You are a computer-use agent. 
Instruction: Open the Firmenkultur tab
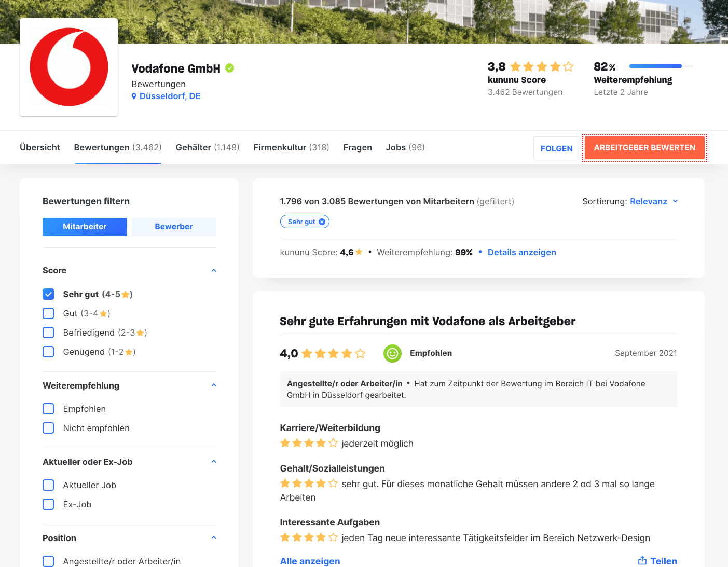(291, 147)
